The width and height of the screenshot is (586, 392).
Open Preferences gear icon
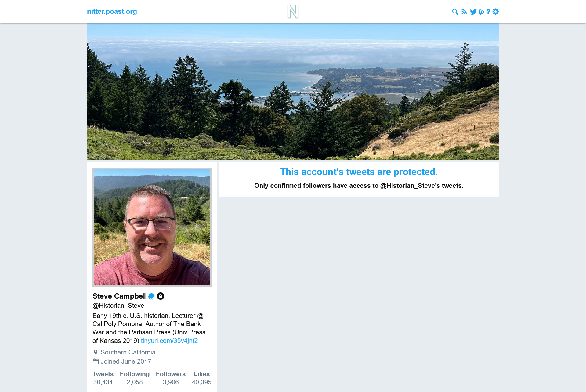point(496,12)
